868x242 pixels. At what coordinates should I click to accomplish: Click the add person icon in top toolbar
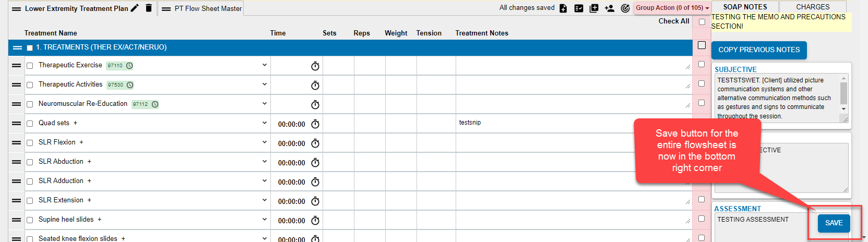click(x=610, y=8)
